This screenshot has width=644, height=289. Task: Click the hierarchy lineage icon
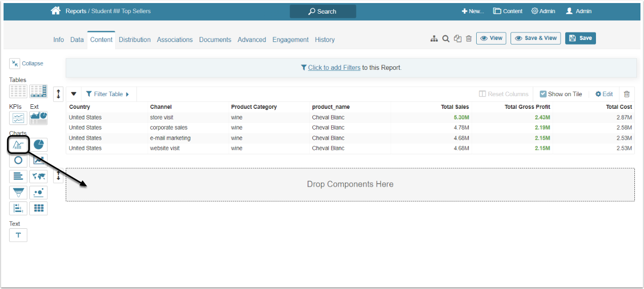click(x=434, y=38)
